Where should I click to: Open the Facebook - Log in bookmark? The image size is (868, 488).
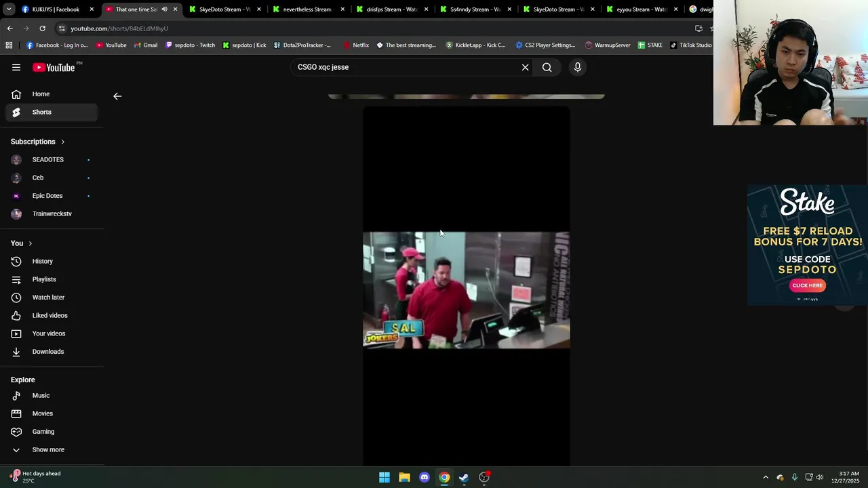(x=57, y=45)
